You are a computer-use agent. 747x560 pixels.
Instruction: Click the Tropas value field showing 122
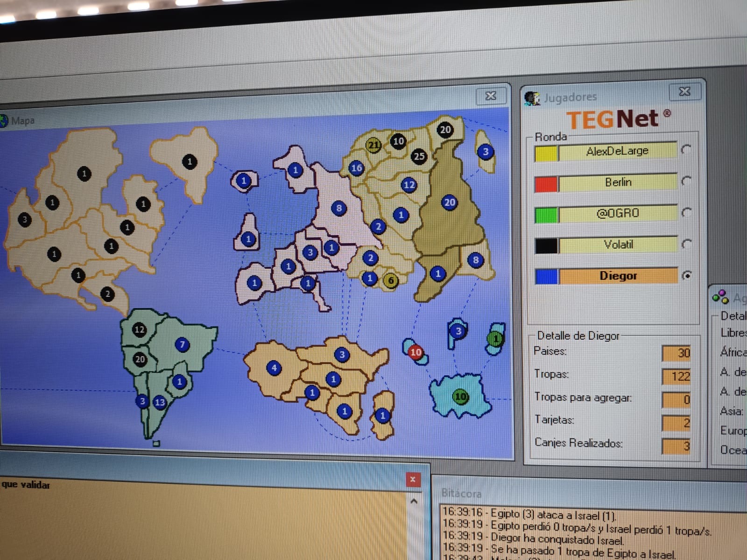click(676, 376)
